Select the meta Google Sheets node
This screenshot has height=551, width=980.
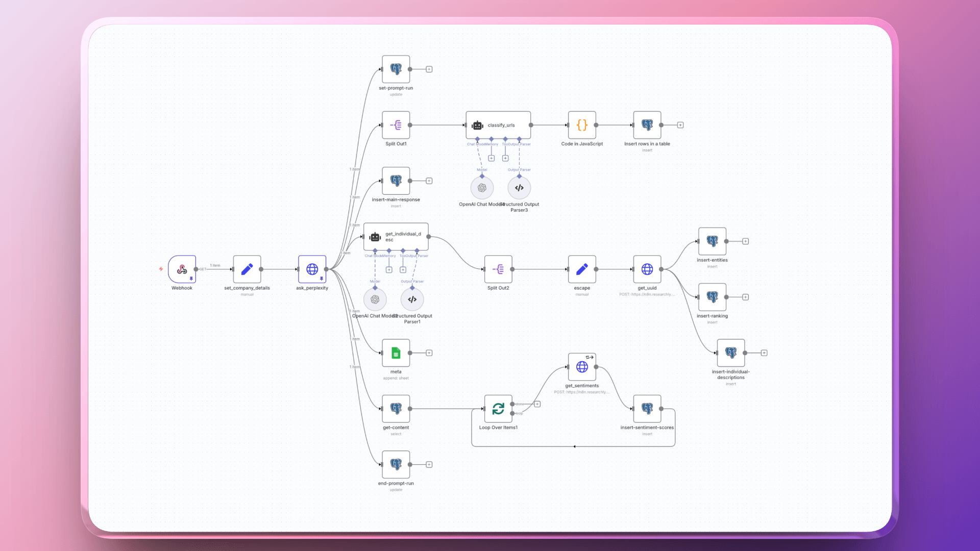tap(396, 353)
